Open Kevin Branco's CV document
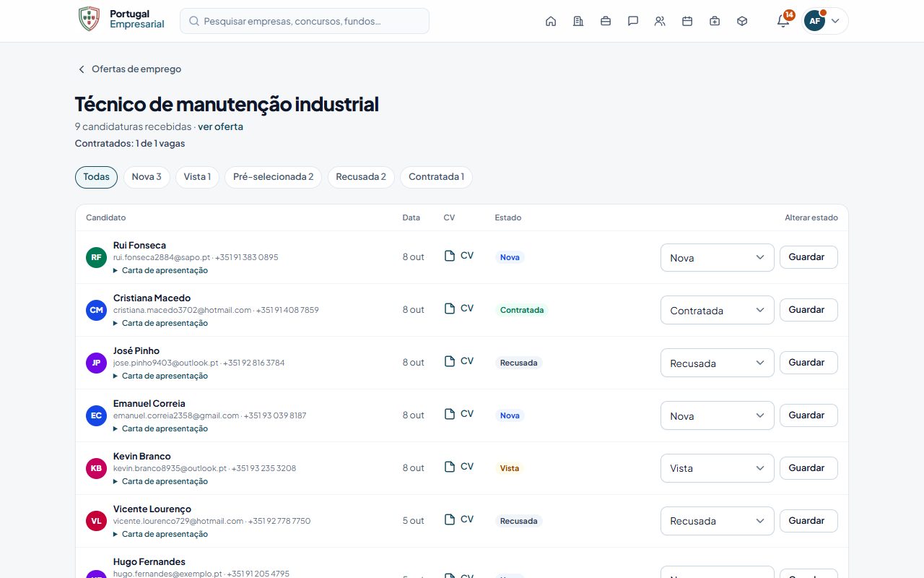Screen dimensions: 924x578 [459, 467]
